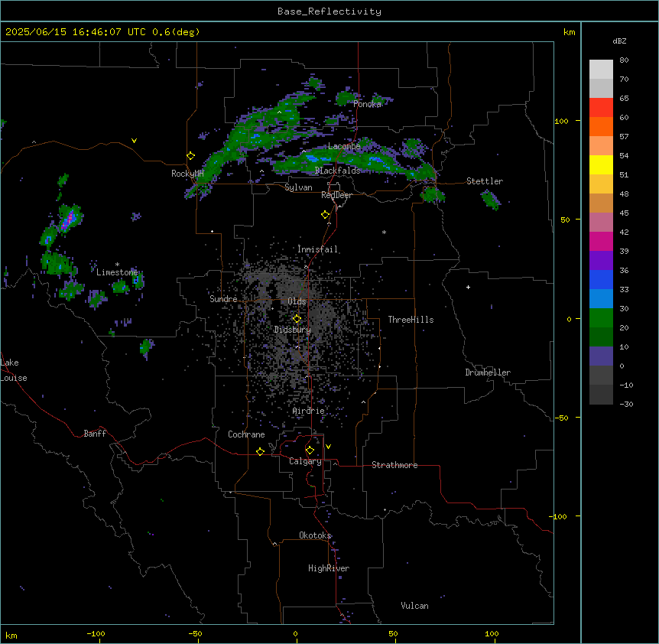Click the Base_Reflectivity title
Image resolution: width=659 pixels, height=644 pixels.
click(x=329, y=11)
